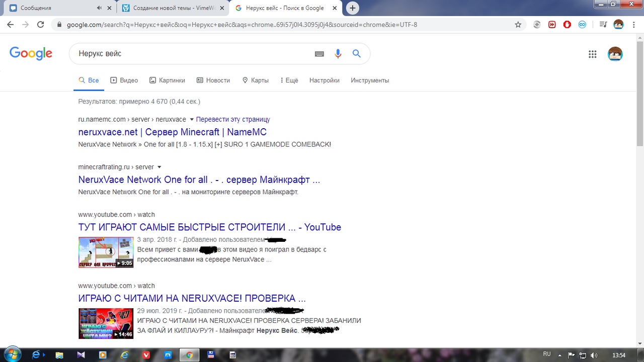Switch input language via RU indicator

click(x=547, y=354)
